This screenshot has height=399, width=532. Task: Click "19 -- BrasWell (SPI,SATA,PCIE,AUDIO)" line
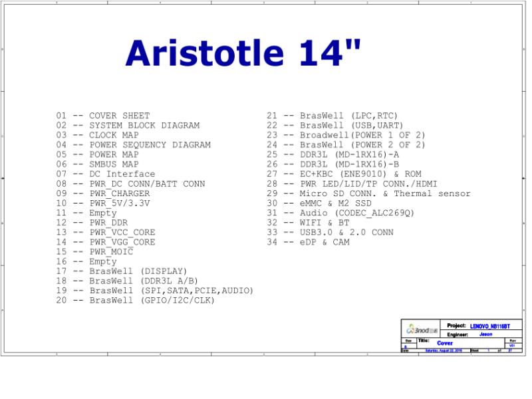click(155, 291)
